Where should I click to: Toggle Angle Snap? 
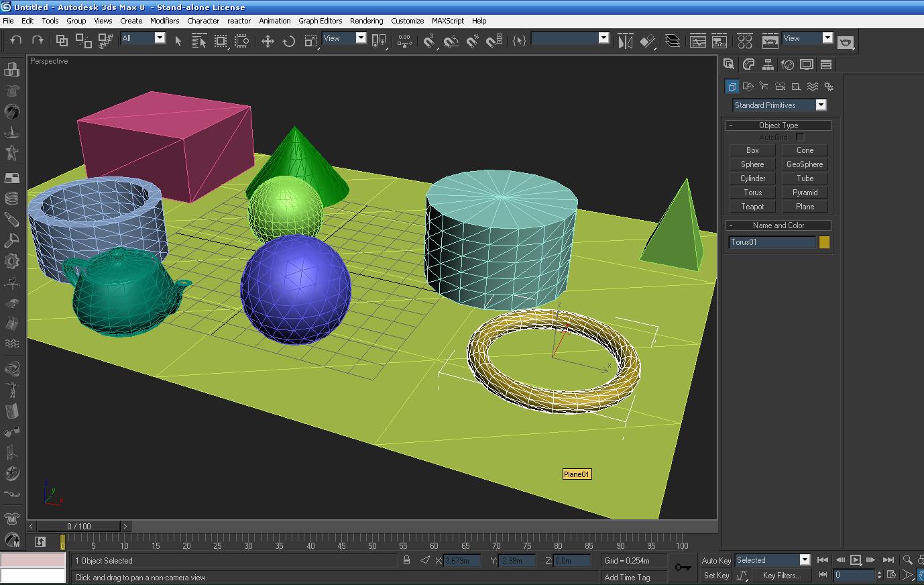pyautogui.click(x=451, y=41)
